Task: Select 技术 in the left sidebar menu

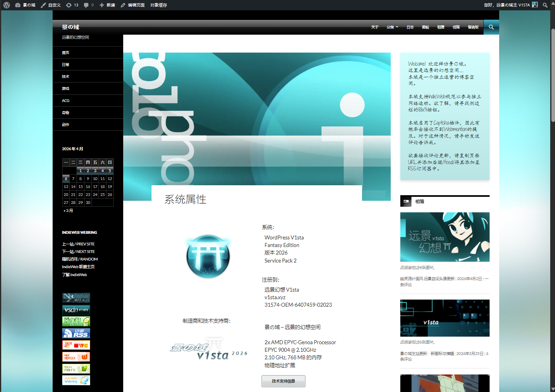Action: click(66, 76)
